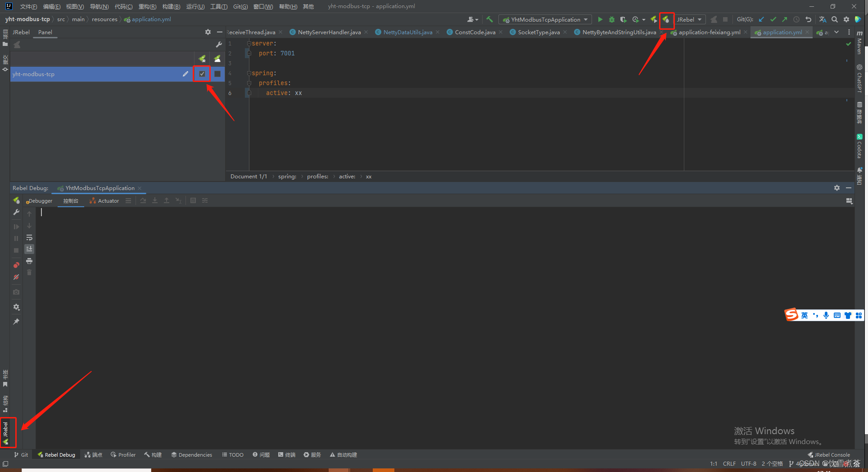The width and height of the screenshot is (868, 472).
Task: Open IDE settings with the toolbar gear icon
Action: (x=846, y=19)
